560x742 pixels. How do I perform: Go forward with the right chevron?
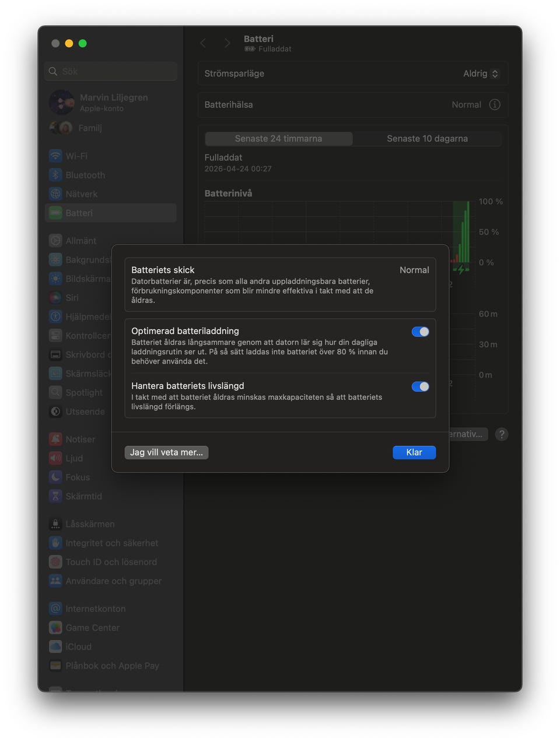pos(228,43)
